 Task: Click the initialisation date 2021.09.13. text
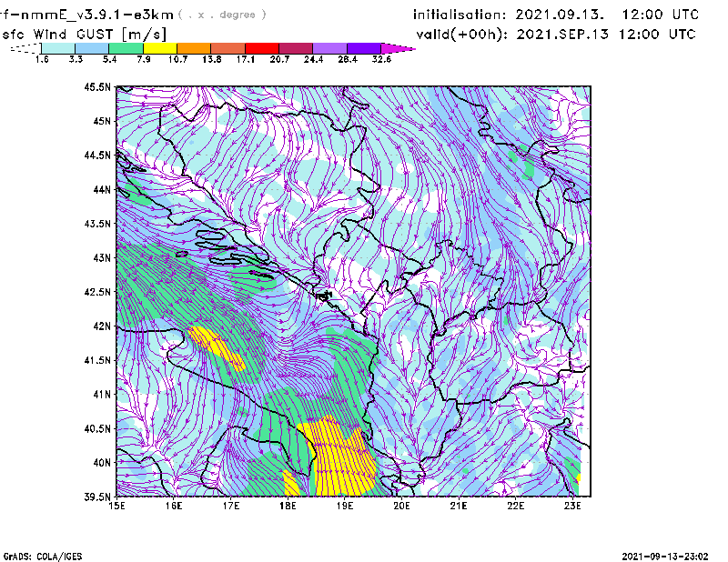[x=560, y=15]
